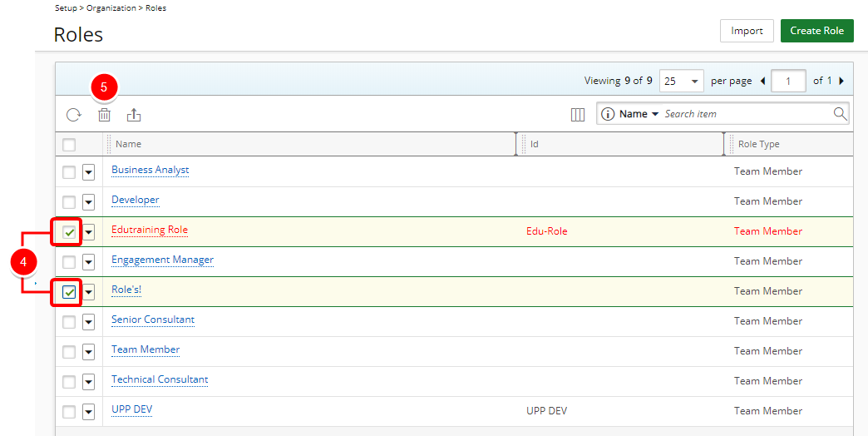Click the refresh list icon

click(74, 115)
